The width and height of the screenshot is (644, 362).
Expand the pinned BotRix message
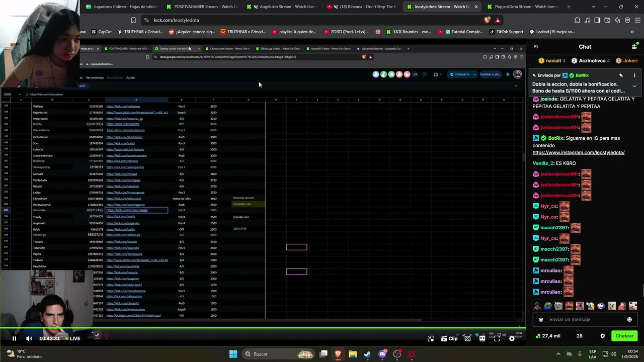634,86
